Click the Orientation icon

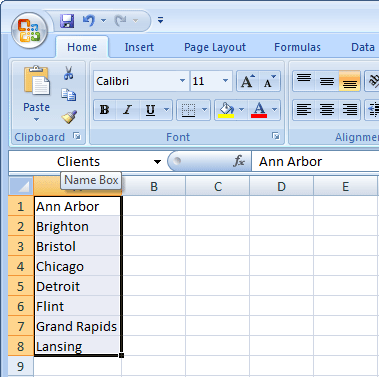[373, 81]
